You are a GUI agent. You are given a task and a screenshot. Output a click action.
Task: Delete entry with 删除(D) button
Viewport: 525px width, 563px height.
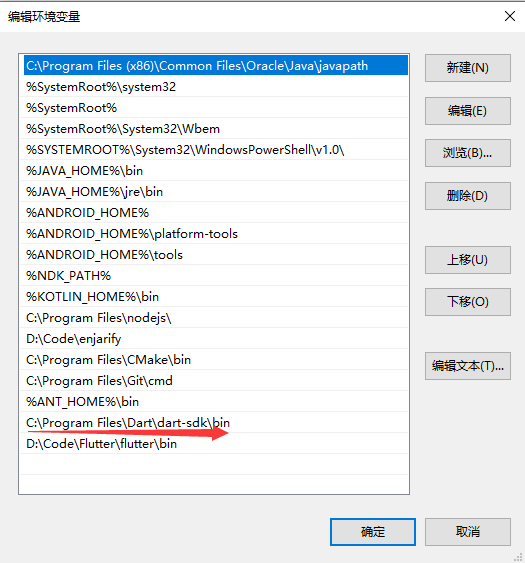pyautogui.click(x=468, y=196)
